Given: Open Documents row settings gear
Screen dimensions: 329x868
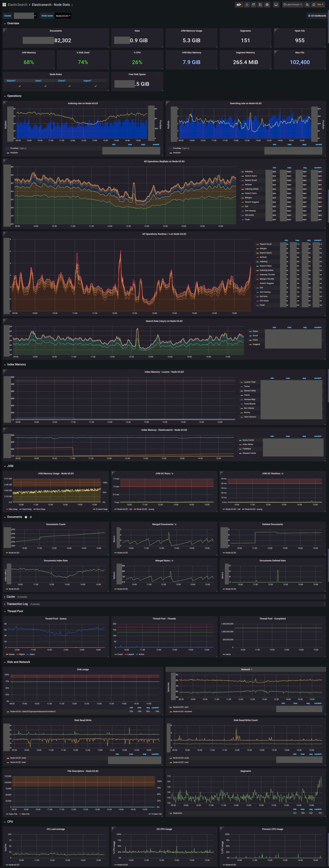Looking at the screenshot, I should coord(26,517).
